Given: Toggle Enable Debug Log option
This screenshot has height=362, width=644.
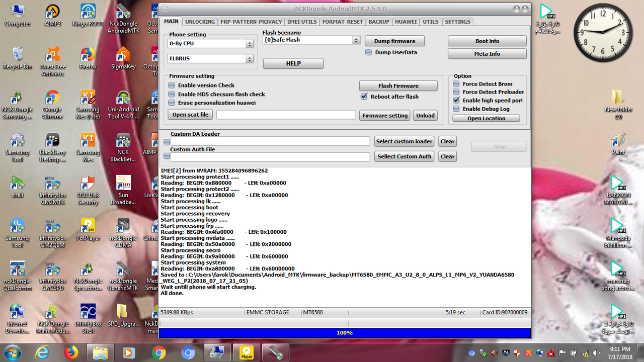Looking at the screenshot, I should 456,109.
